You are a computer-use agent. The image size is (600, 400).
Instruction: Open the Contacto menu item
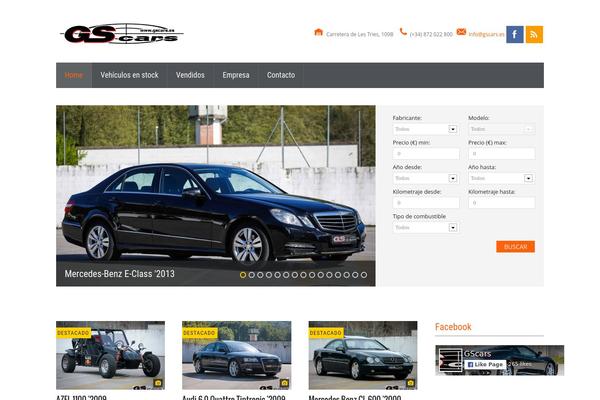click(x=281, y=75)
